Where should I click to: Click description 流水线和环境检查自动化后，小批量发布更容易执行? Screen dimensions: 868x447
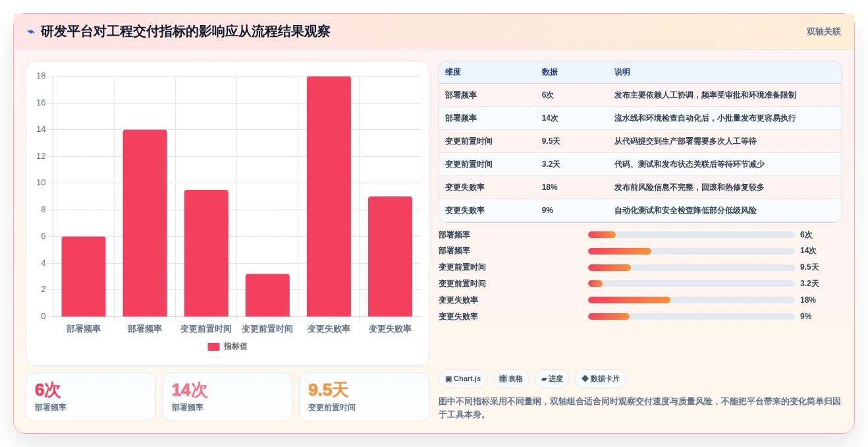(705, 118)
